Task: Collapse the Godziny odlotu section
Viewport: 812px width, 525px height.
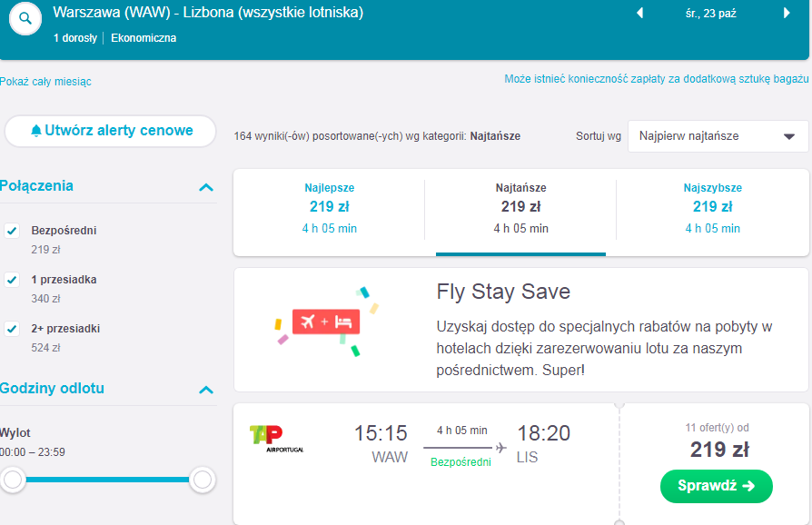Action: tap(206, 390)
